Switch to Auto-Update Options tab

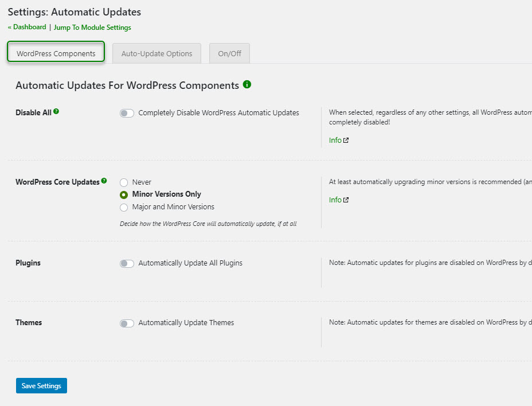(157, 53)
